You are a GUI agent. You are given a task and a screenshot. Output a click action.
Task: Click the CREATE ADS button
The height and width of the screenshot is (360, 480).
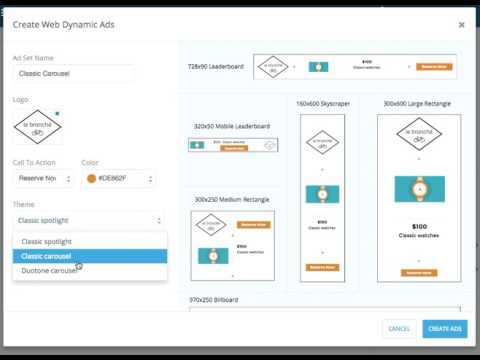pyautogui.click(x=445, y=329)
